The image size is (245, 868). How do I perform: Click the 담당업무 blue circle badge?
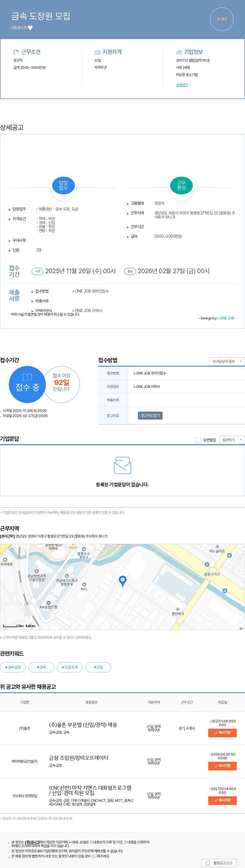click(63, 185)
